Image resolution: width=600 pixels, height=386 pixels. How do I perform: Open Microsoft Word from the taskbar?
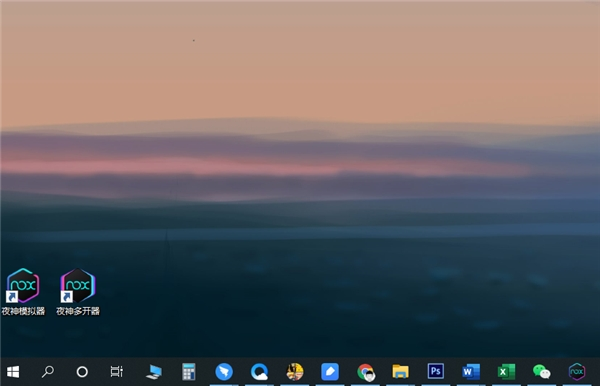(471, 371)
